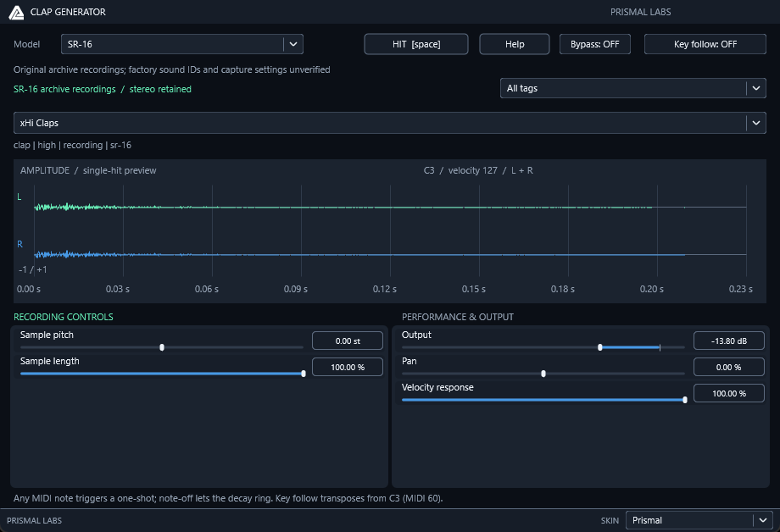This screenshot has height=532, width=780.
Task: Click the 'PRISMAL LABS' text in the header
Action: (x=640, y=12)
